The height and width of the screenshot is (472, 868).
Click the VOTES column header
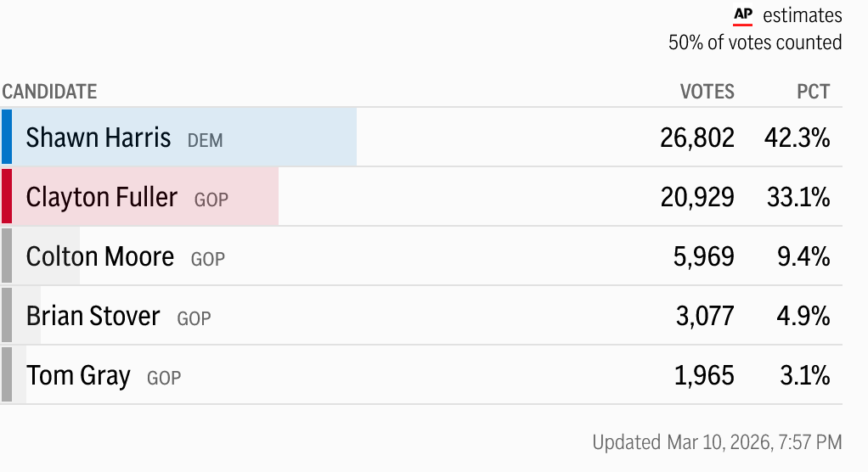tap(707, 92)
